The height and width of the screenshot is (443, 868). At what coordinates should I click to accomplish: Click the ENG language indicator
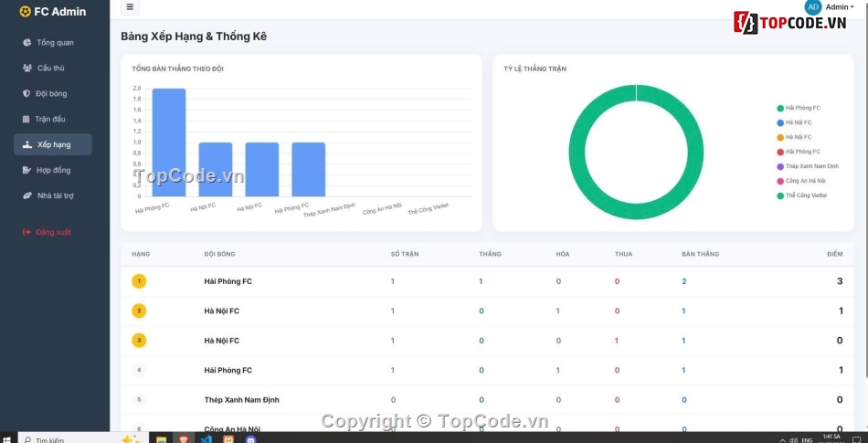click(x=807, y=440)
